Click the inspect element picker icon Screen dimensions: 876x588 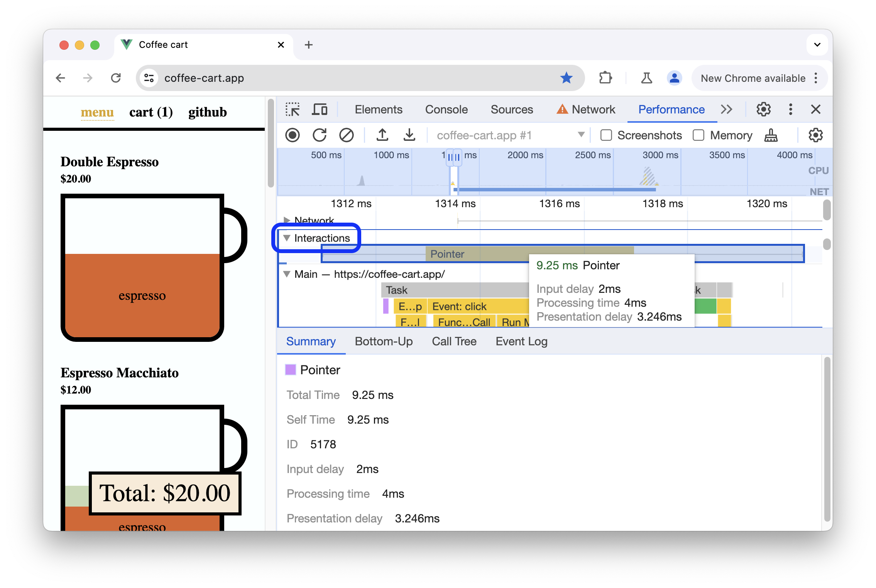point(293,109)
